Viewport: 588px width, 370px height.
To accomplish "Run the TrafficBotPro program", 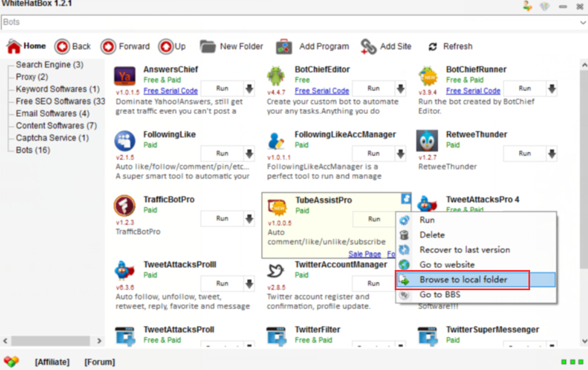I will 222,219.
